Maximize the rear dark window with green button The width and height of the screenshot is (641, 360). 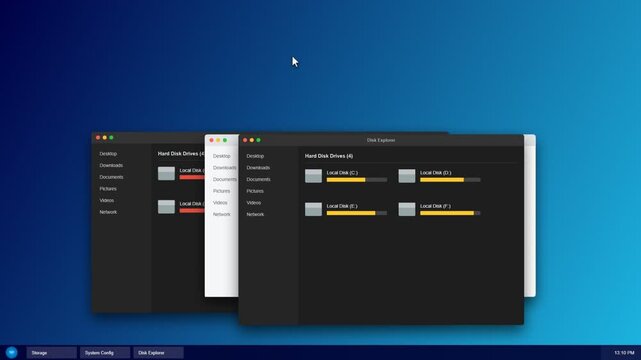pyautogui.click(x=111, y=138)
